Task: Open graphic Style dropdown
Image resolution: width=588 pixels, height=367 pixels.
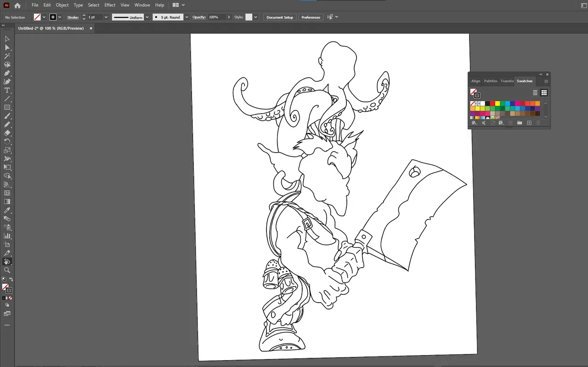Action: pyautogui.click(x=255, y=17)
